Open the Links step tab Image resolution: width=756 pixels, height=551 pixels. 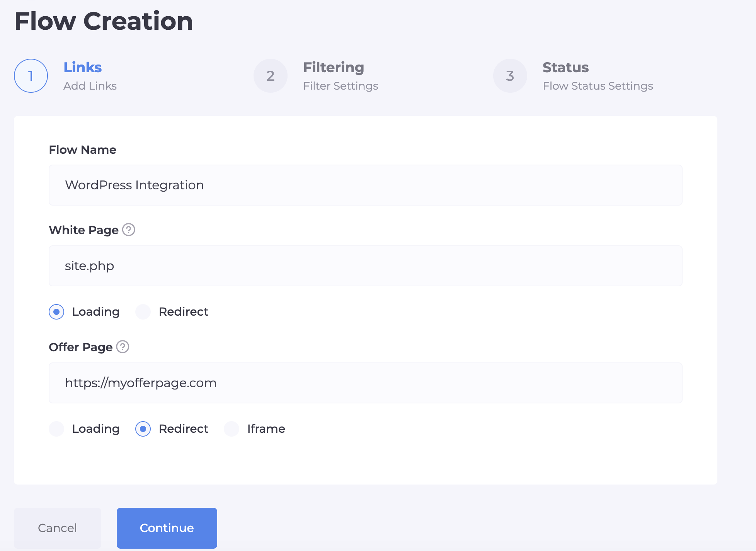point(82,68)
